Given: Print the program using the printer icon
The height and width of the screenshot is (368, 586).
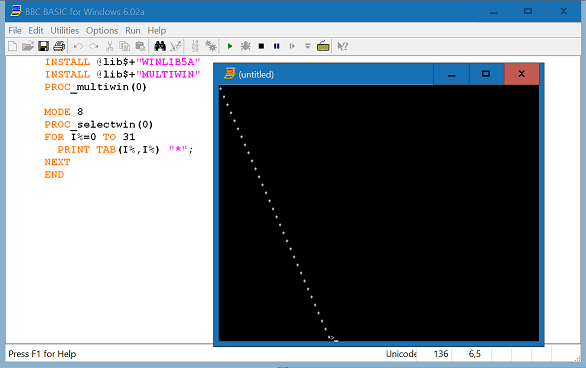Looking at the screenshot, I should click(x=59, y=46).
